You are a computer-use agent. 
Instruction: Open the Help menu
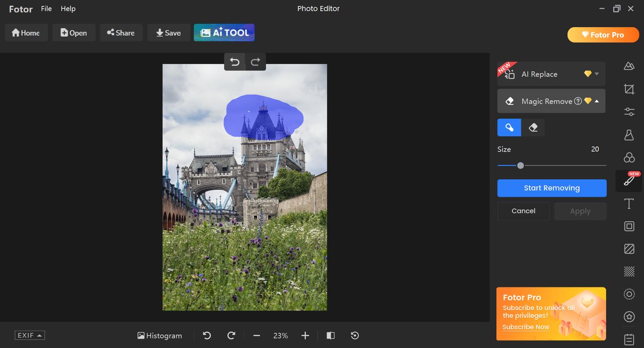point(68,9)
